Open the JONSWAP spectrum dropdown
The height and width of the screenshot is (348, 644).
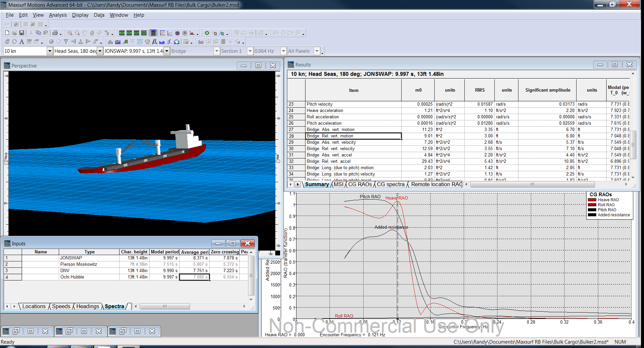pos(167,51)
